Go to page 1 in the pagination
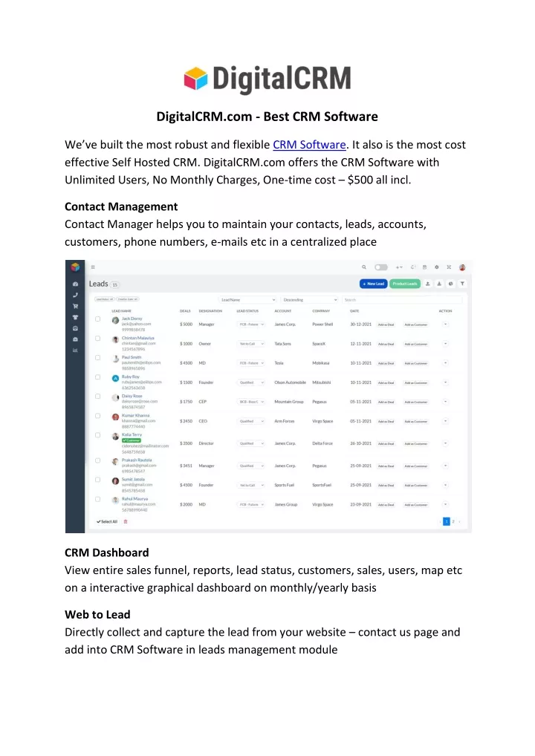Viewport: 535px width, 756px height. pos(447,521)
